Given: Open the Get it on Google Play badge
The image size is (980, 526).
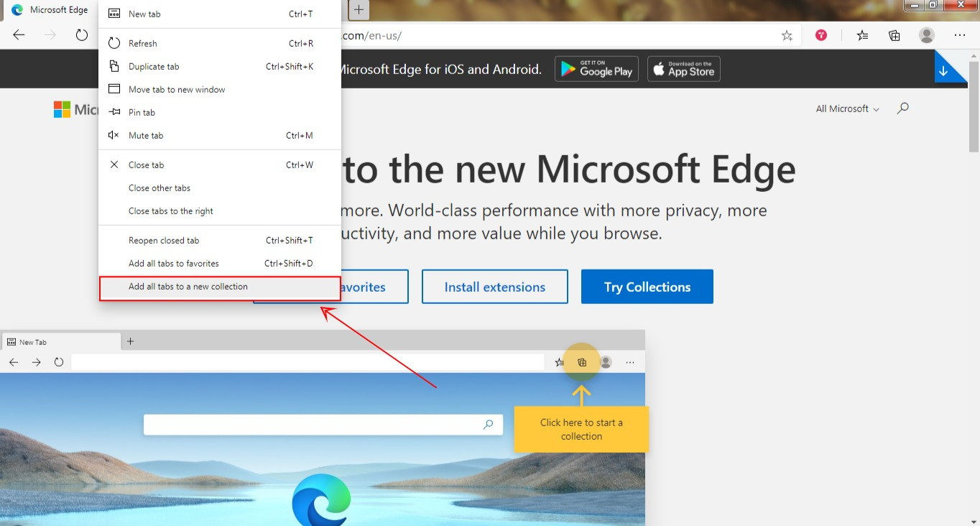Looking at the screenshot, I should pos(596,68).
